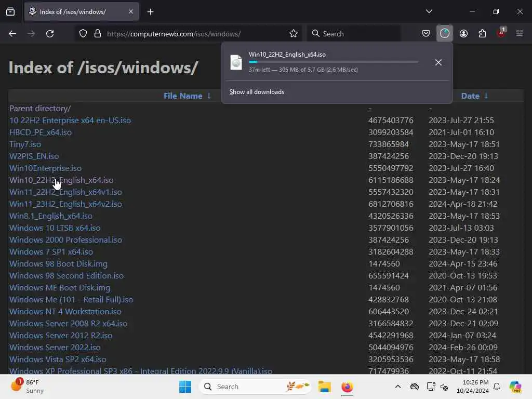Download Windows 2000 Professional.iso
This screenshot has width=532, height=399.
(x=66, y=240)
